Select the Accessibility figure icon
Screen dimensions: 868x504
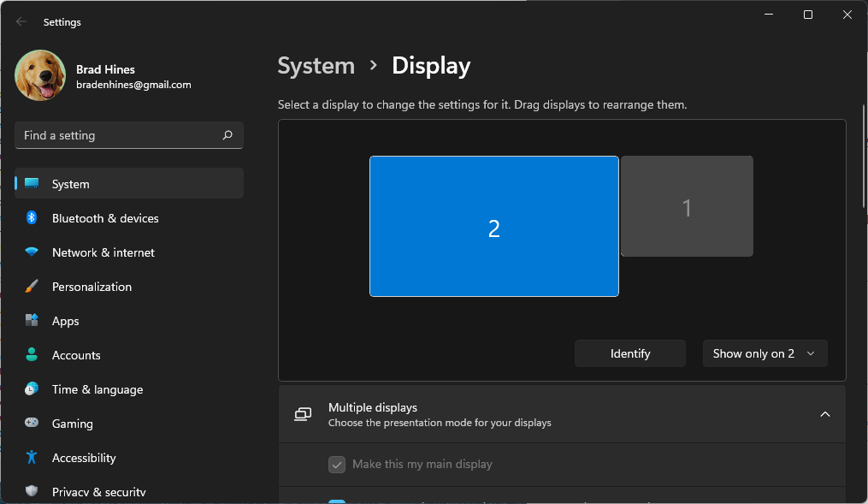coord(32,458)
